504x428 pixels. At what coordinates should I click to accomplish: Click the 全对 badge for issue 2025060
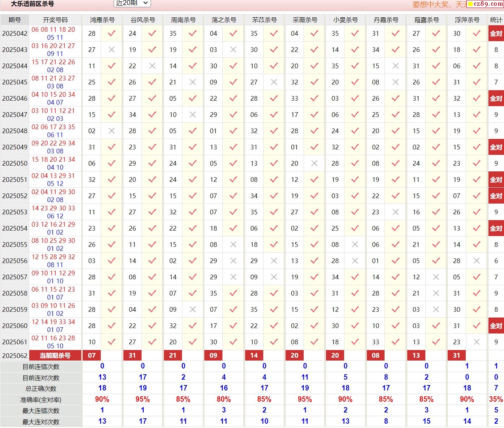pyautogui.click(x=496, y=326)
